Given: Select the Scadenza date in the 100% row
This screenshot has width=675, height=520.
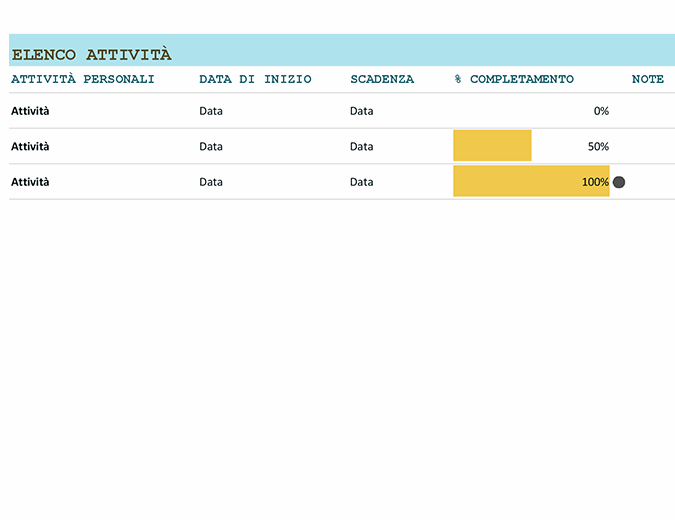Looking at the screenshot, I should coord(362,182).
